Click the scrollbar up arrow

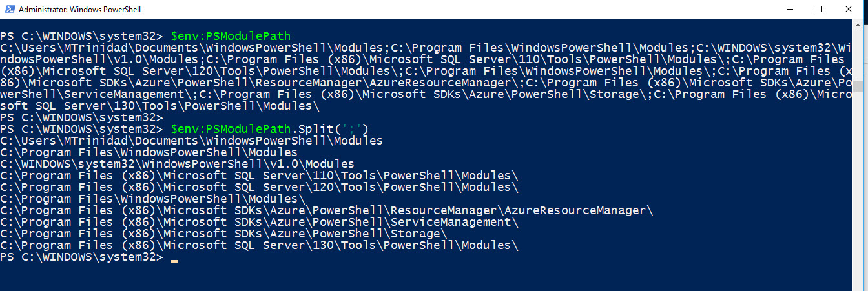[859, 25]
